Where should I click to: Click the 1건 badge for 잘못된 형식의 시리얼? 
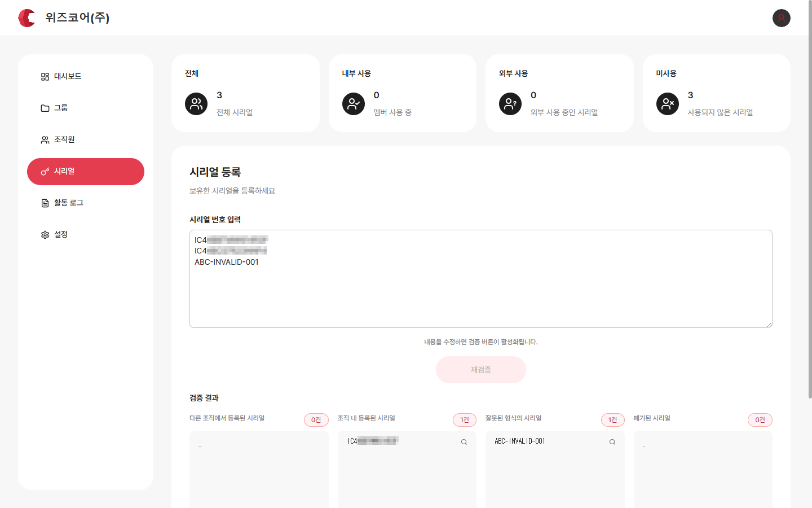(613, 420)
